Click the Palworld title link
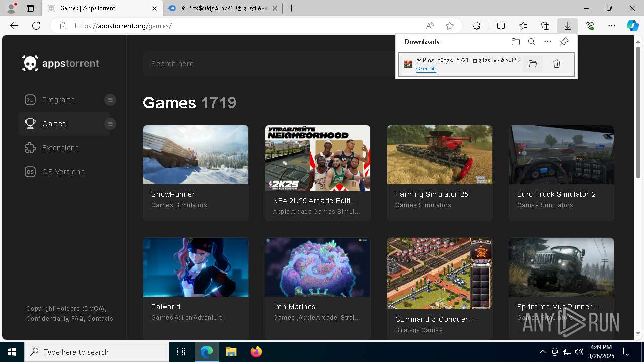Image resolution: width=644 pixels, height=362 pixels. (x=166, y=307)
